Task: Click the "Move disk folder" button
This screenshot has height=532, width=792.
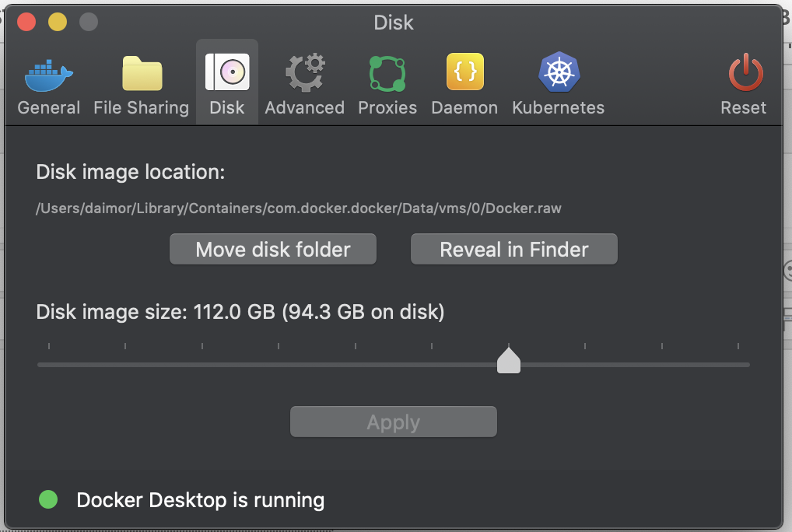Action: 273,250
